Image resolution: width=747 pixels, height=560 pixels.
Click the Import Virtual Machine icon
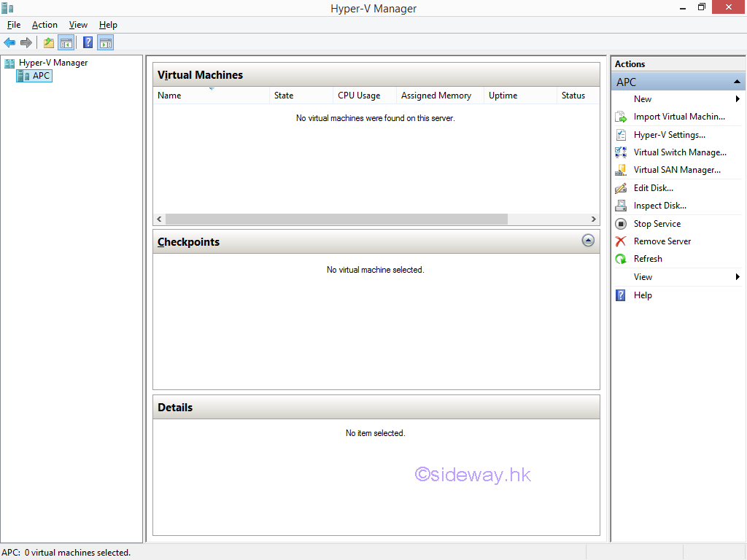[x=621, y=117]
